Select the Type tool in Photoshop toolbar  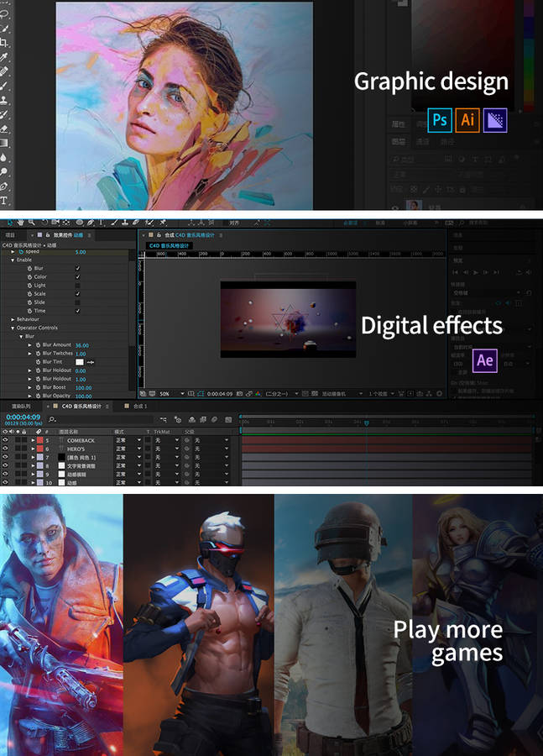(4, 201)
